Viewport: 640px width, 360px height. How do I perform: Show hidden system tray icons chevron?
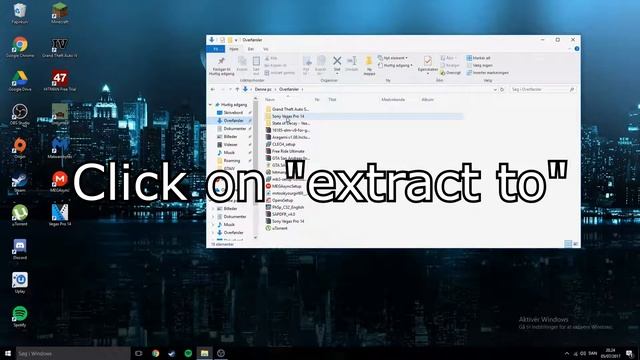point(567,353)
